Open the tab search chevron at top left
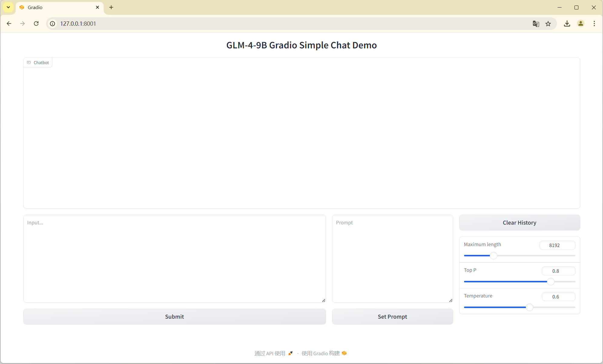The image size is (603, 364). point(8,7)
